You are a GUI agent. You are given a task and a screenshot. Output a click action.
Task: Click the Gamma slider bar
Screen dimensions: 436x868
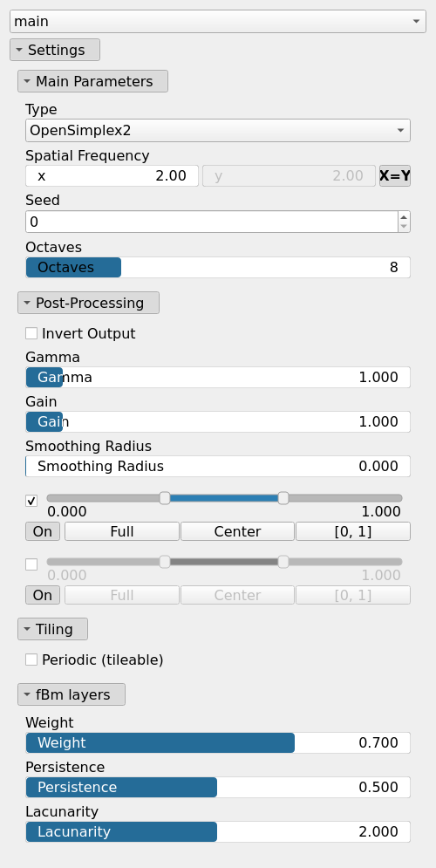(217, 378)
